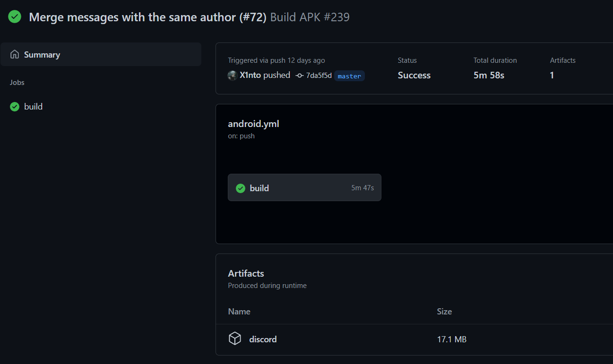This screenshot has height=364, width=613.
Task: Click the Build APK #239 run name
Action: [310, 17]
